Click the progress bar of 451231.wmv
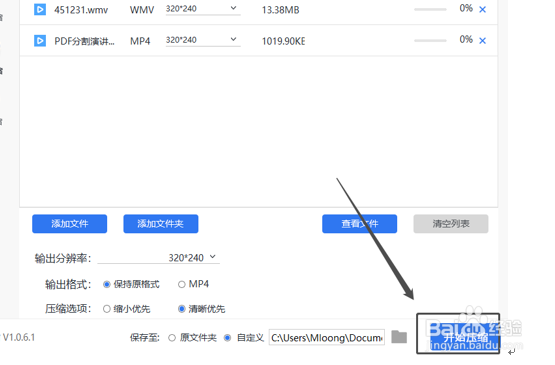The image size is (555, 365). (x=430, y=10)
